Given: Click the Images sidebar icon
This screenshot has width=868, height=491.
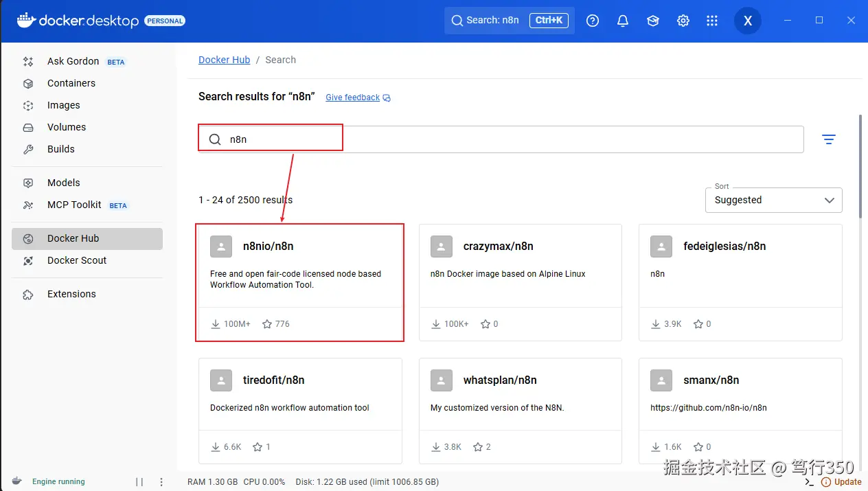Looking at the screenshot, I should coord(28,106).
